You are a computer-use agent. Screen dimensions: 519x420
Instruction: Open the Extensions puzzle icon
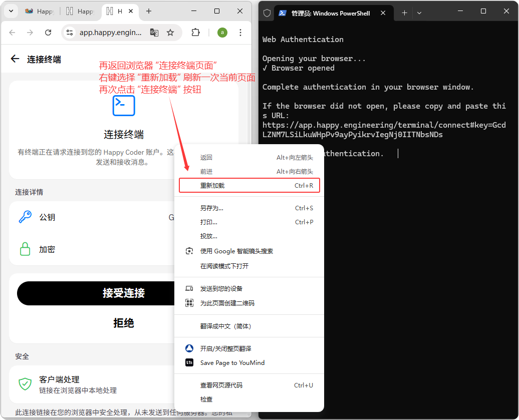[196, 33]
